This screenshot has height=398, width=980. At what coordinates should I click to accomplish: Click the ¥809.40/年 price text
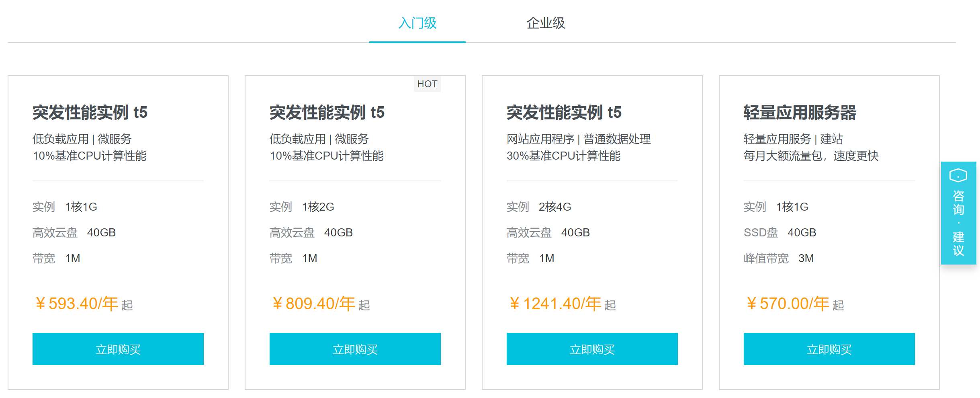tap(314, 304)
